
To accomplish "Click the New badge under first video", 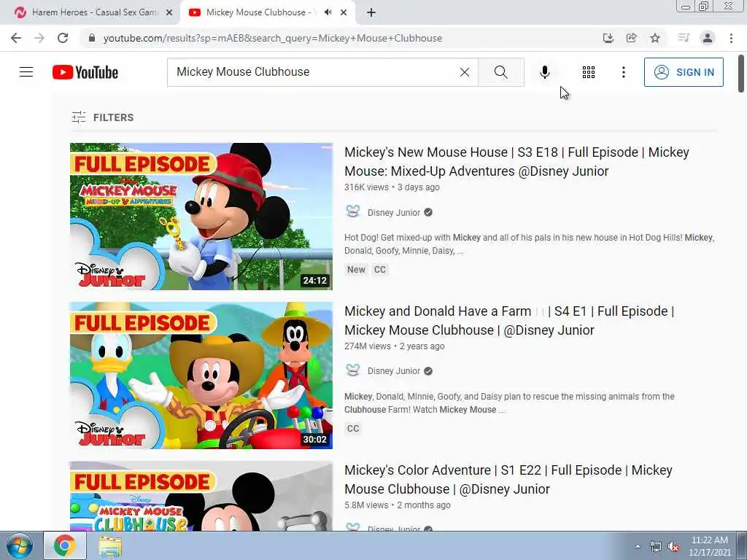I will 356,270.
